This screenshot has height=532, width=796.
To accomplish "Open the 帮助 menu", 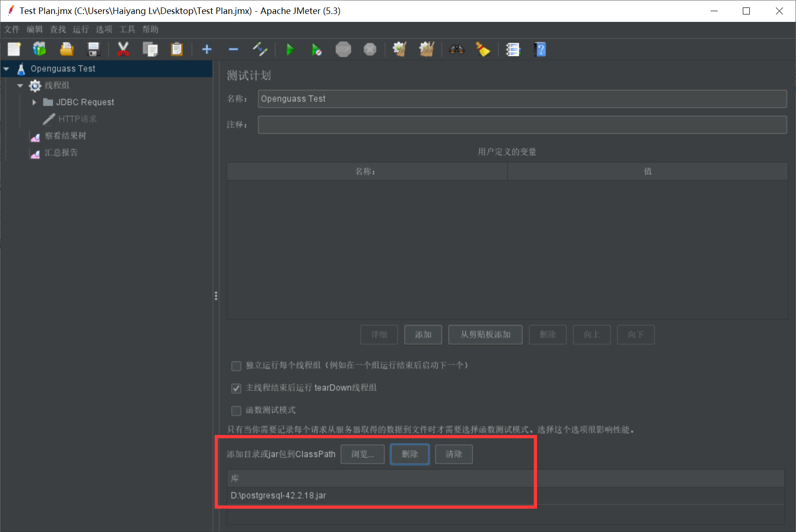I will pos(150,29).
